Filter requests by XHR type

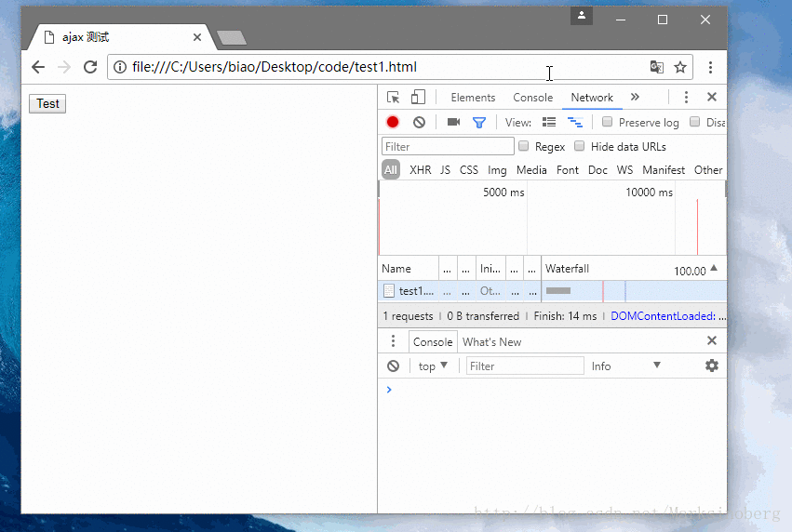click(x=421, y=170)
